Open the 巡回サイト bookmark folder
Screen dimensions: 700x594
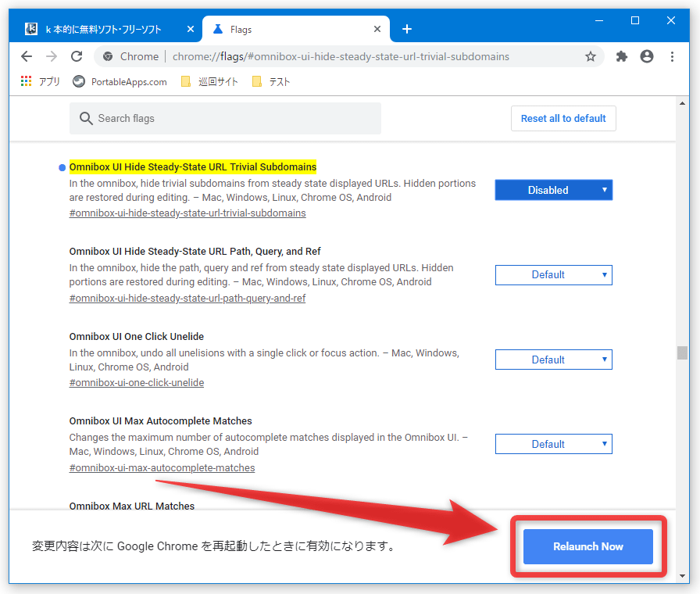click(209, 82)
